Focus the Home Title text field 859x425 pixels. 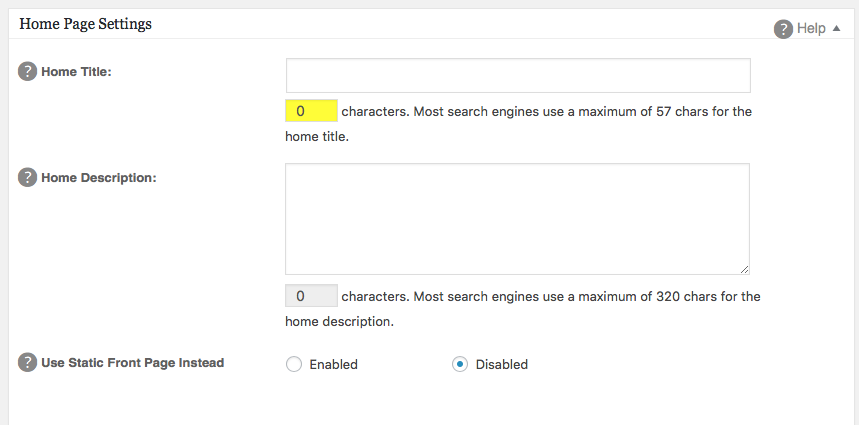pyautogui.click(x=518, y=76)
